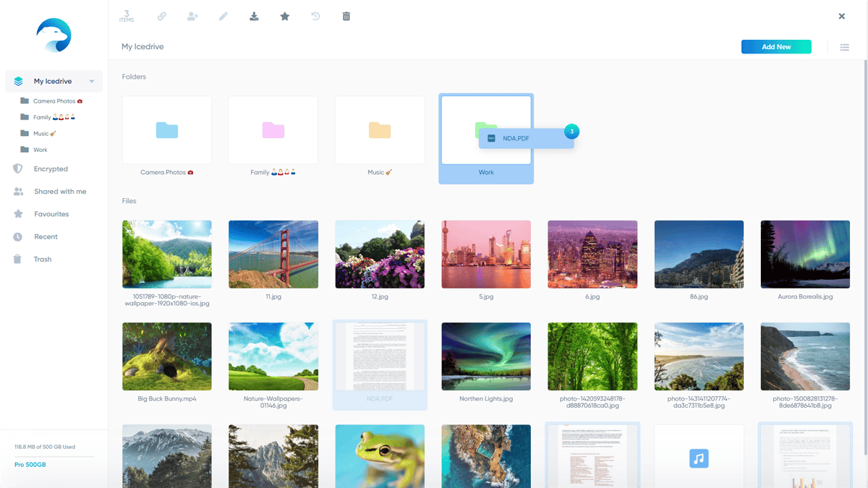Click the 118.8 MB of 500 GB Used text
The image size is (868, 488).
[45, 447]
